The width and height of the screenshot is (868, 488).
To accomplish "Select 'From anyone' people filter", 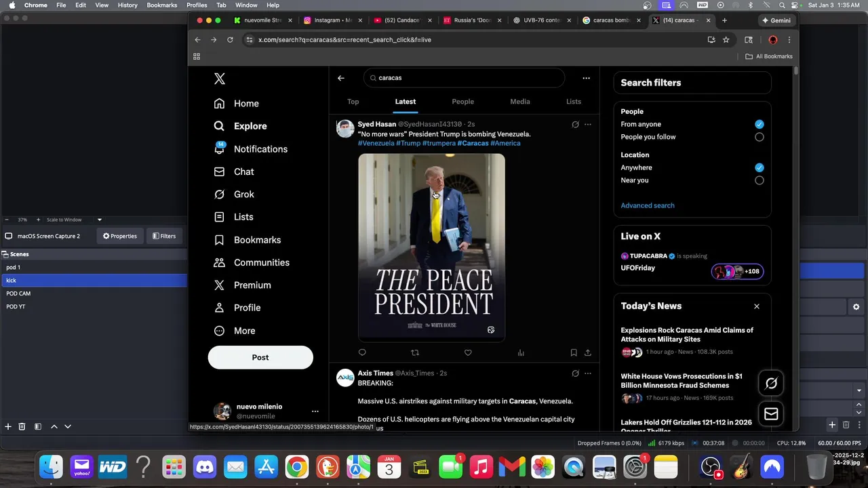I will point(759,124).
